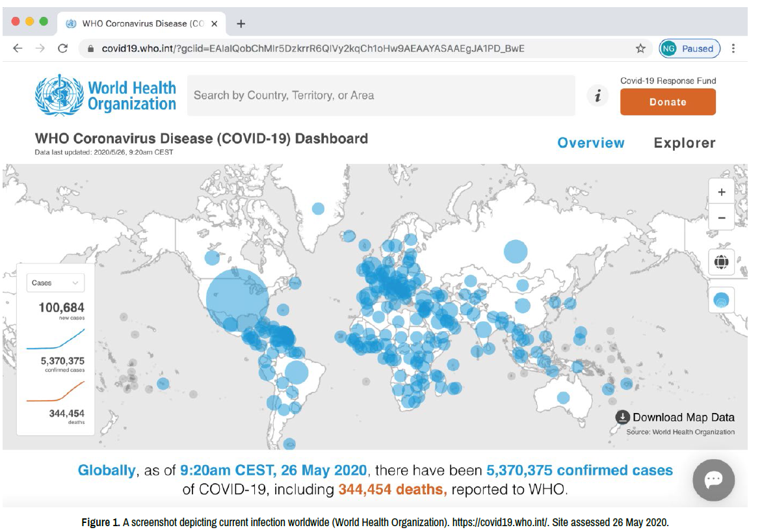762x532 pixels.
Task: Click the 100,684 new cases figure
Action: pyautogui.click(x=61, y=308)
